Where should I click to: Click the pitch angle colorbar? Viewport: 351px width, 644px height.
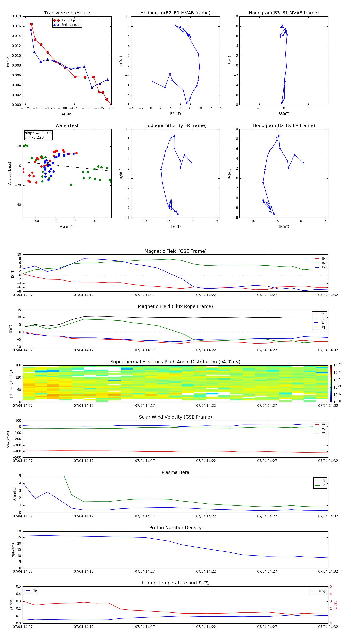tap(331, 384)
